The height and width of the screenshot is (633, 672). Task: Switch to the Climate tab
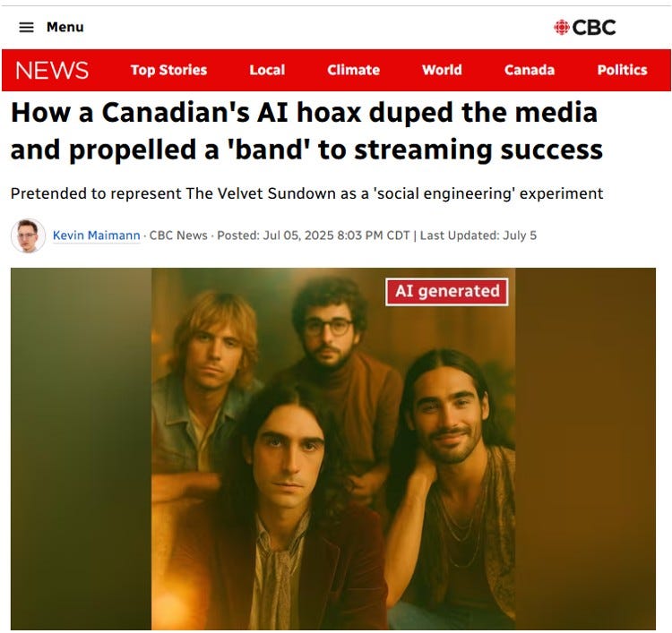354,70
